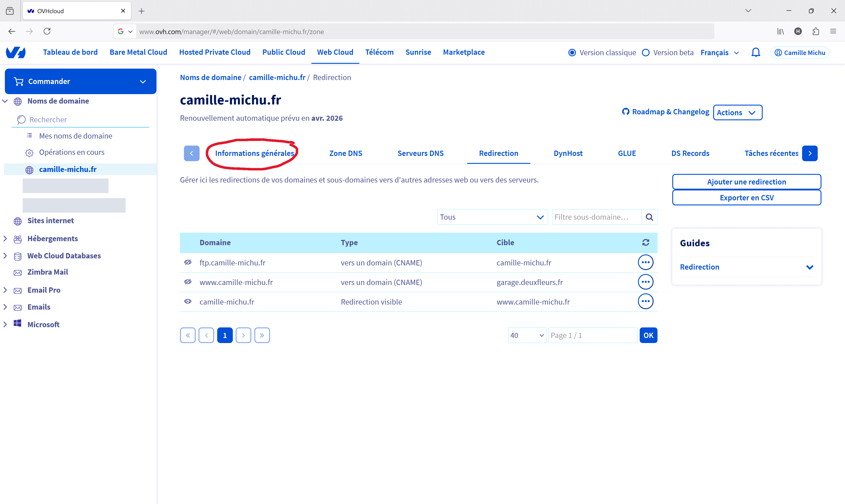This screenshot has height=504, width=845.
Task: Open the Public Cloud menu
Action: [283, 52]
